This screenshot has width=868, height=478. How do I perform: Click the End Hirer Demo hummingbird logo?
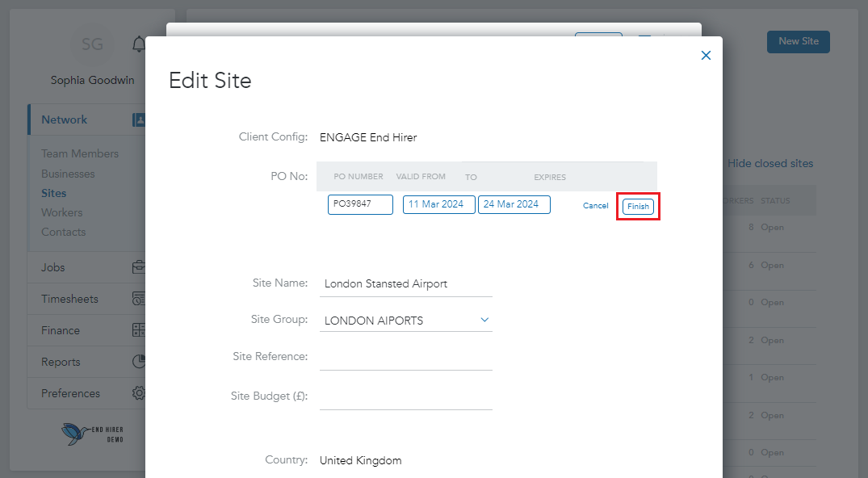tap(92, 434)
